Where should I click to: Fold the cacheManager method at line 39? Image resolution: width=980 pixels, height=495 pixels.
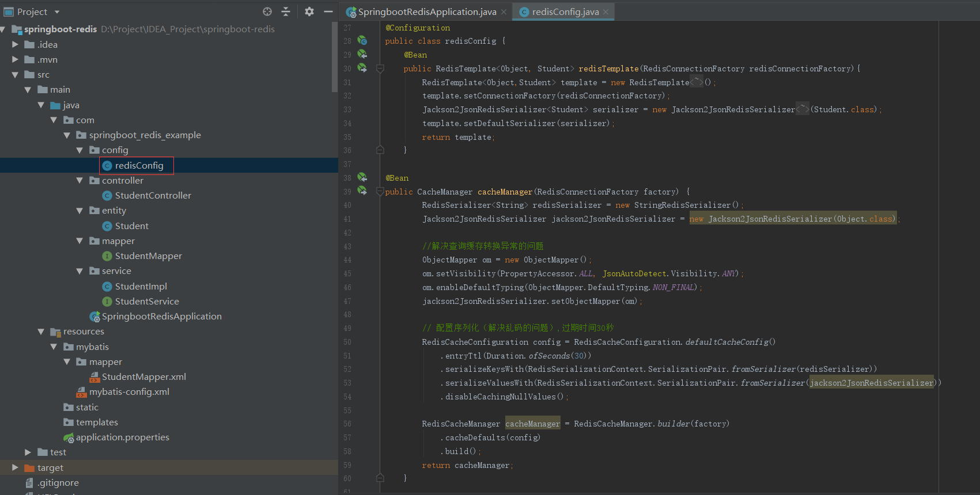(380, 192)
